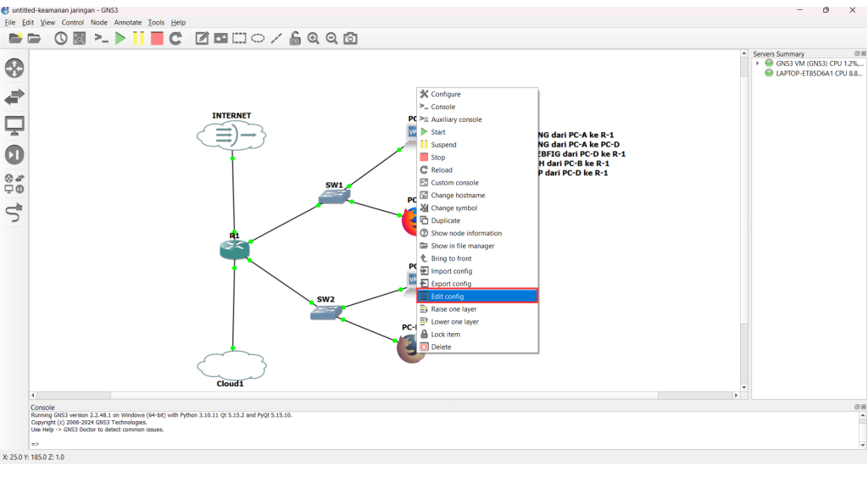Click Delete in the context menu
868x488 pixels.
point(441,347)
